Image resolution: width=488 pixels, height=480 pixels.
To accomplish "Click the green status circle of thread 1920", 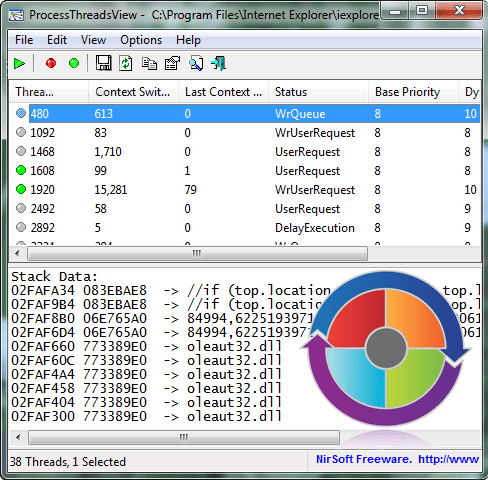I will 21,189.
